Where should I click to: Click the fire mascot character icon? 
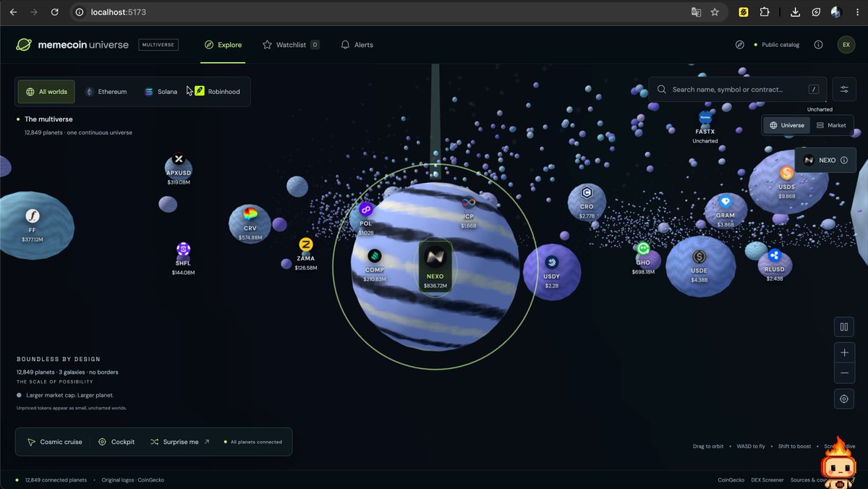[840, 463]
